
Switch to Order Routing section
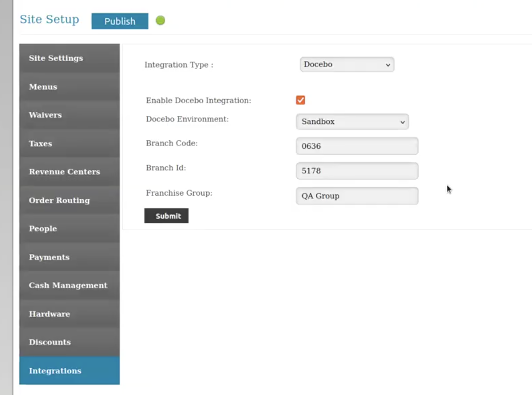coord(69,200)
